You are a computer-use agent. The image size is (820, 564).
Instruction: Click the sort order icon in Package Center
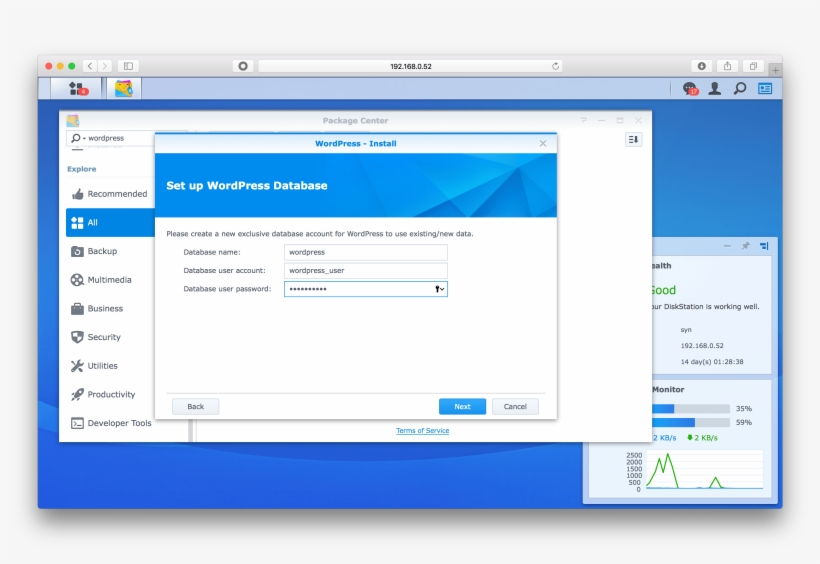(633, 140)
